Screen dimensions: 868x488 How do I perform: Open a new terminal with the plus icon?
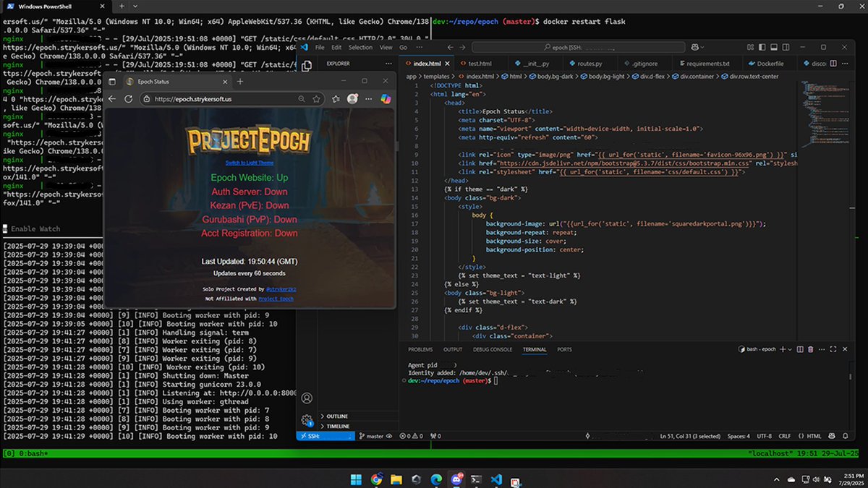pyautogui.click(x=783, y=349)
